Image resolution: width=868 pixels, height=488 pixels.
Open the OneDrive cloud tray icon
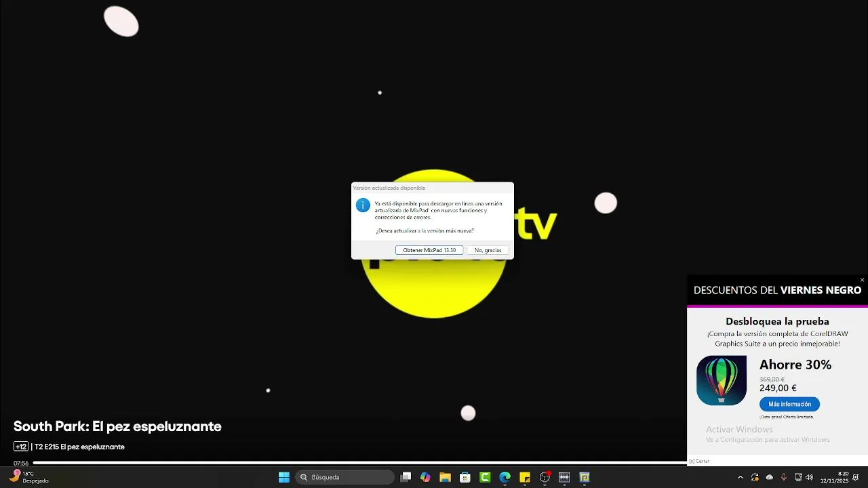(x=769, y=477)
